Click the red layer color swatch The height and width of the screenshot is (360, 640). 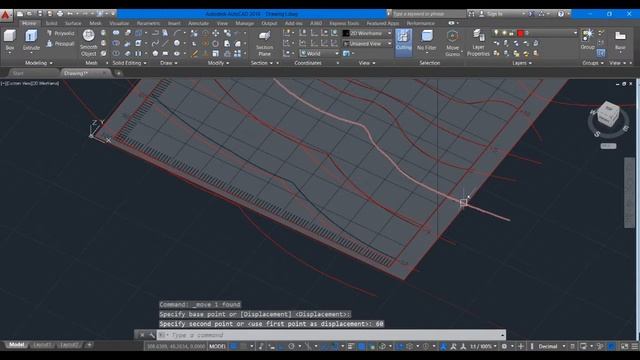[x=520, y=33]
